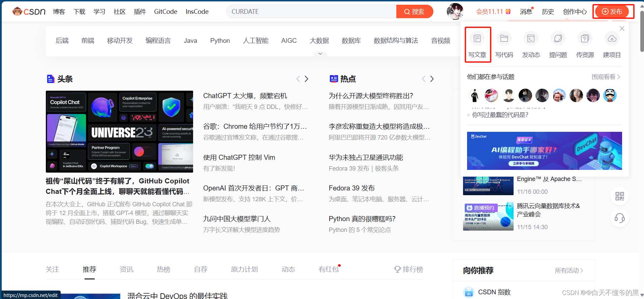Click the 头条 previous arrow

[x=298, y=79]
